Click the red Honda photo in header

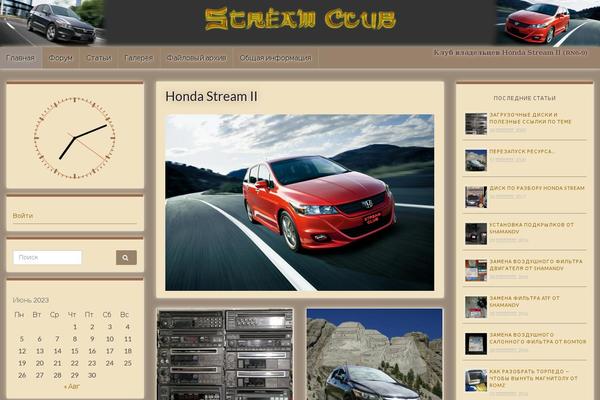(x=548, y=23)
